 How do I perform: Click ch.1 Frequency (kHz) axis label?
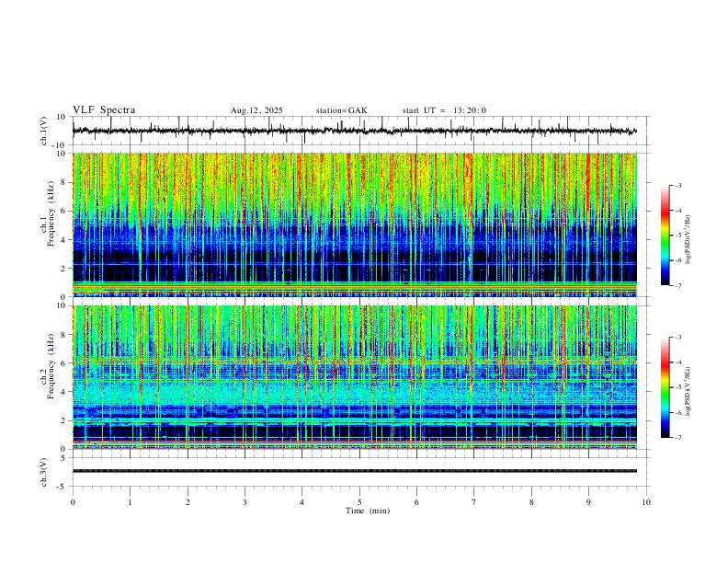click(47, 213)
